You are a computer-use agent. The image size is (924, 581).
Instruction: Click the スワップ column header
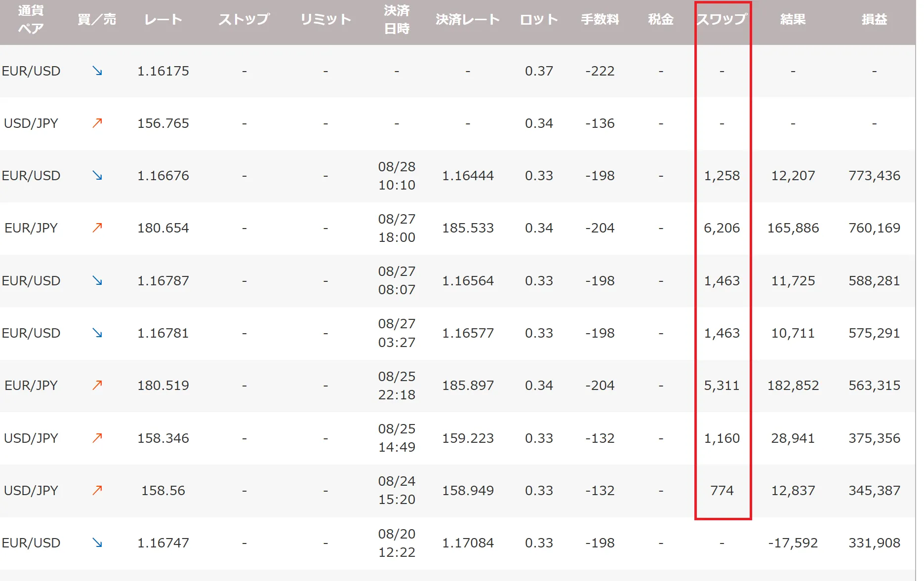tap(722, 19)
